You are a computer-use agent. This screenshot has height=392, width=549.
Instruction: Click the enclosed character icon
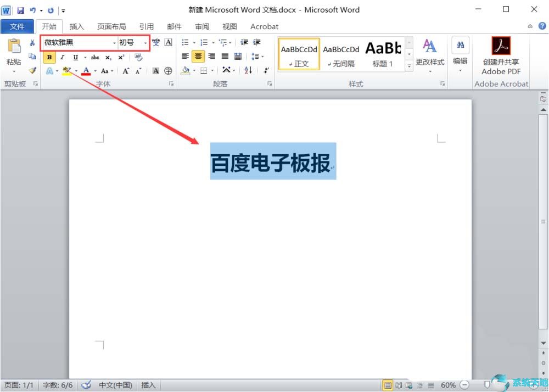point(169,71)
